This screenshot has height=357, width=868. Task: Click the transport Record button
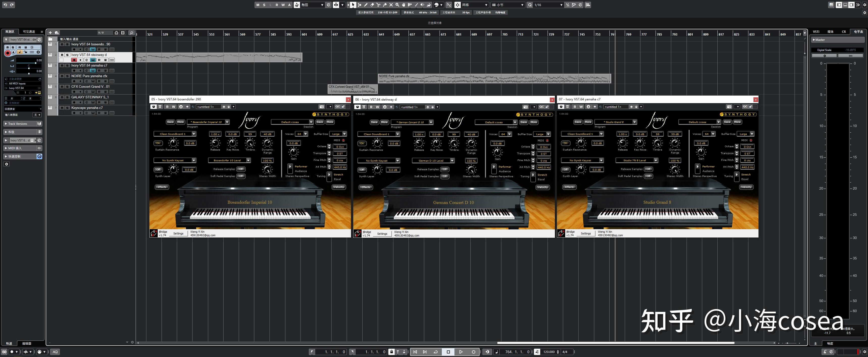(473, 352)
